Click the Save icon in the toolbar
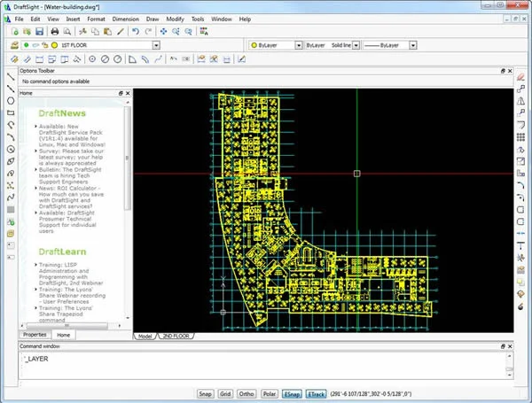 coord(39,31)
